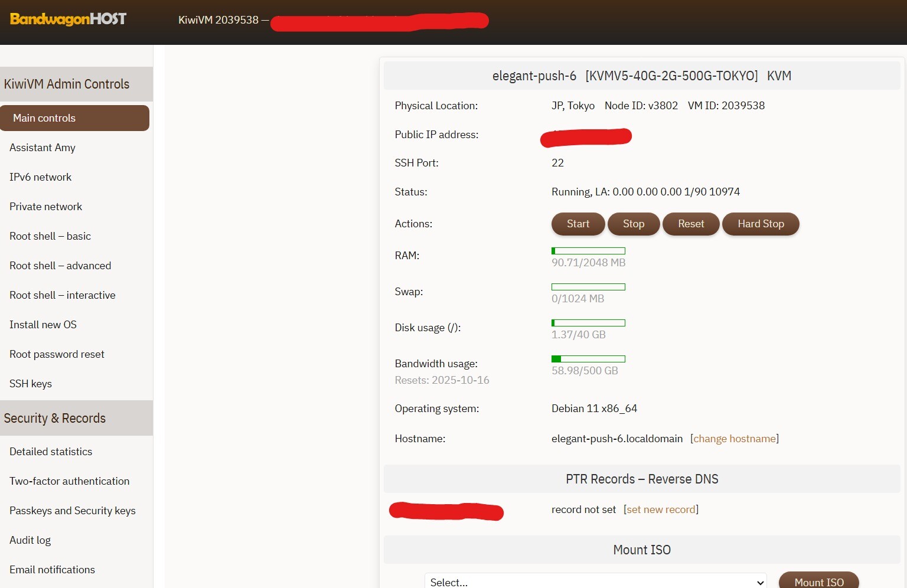This screenshot has height=588, width=907.
Task: Select Install new OS
Action: 43,325
